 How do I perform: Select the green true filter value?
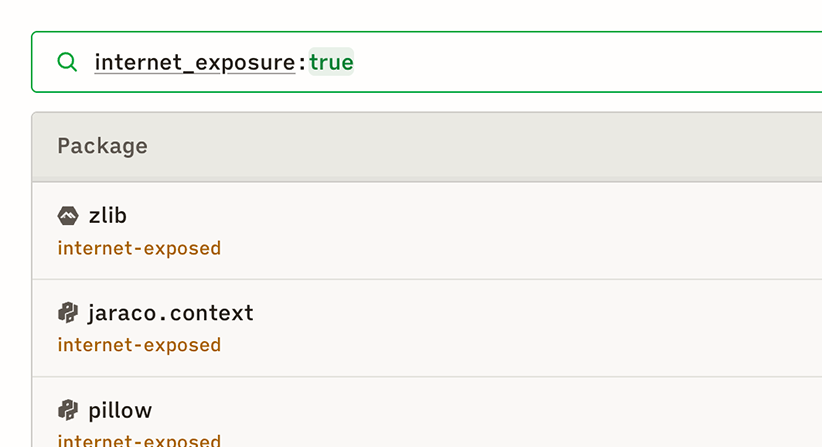(x=331, y=62)
